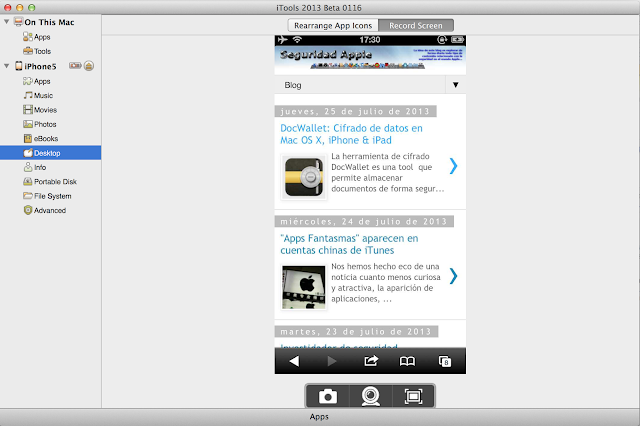Click the date heading miércoles, 24 de julio
This screenshot has height=426, width=640.
point(364,222)
